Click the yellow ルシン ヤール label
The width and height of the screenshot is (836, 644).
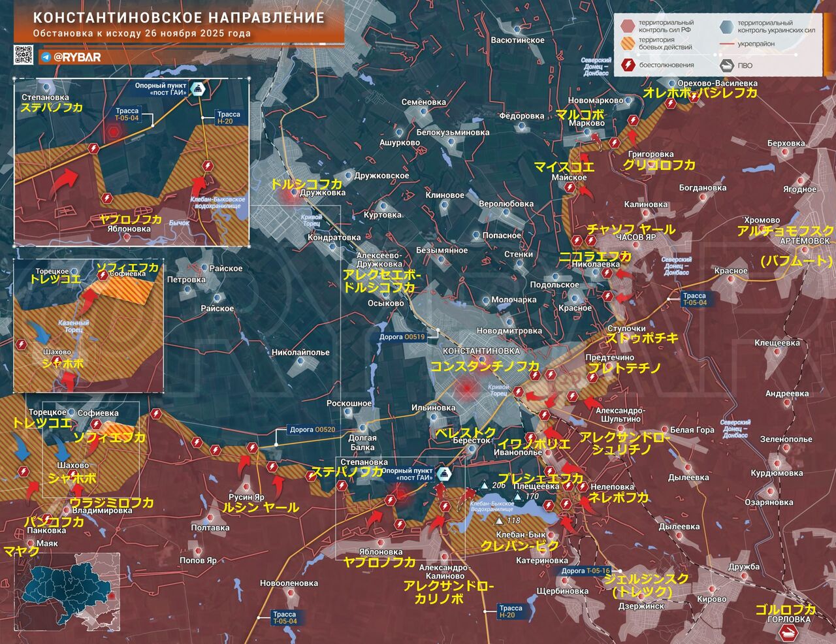click(x=260, y=507)
